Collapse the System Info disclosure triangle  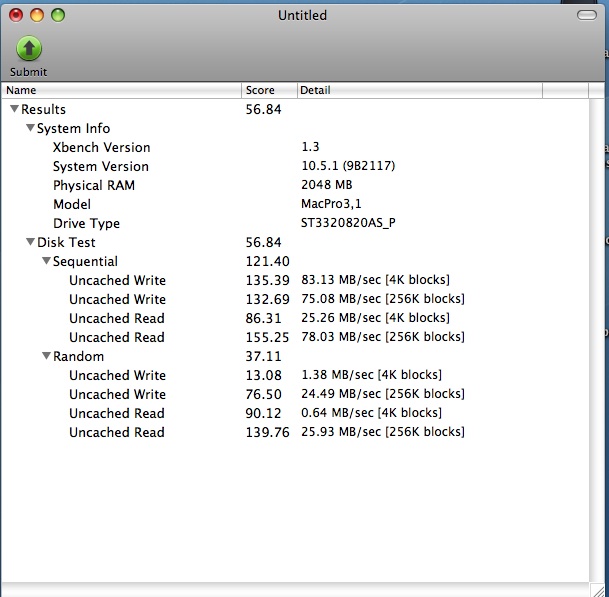30,128
